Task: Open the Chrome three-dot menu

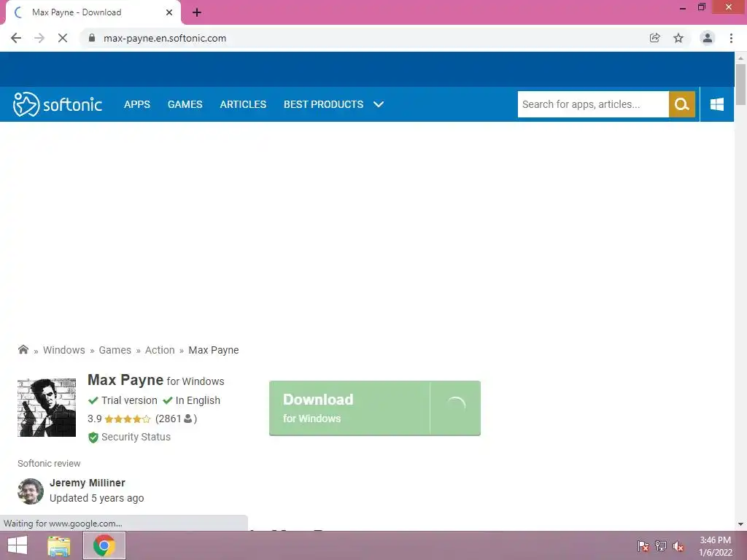Action: pos(731,38)
